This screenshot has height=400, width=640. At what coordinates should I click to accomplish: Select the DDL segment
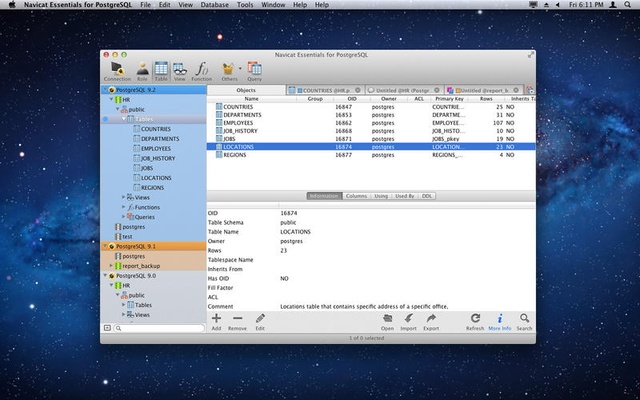[427, 196]
